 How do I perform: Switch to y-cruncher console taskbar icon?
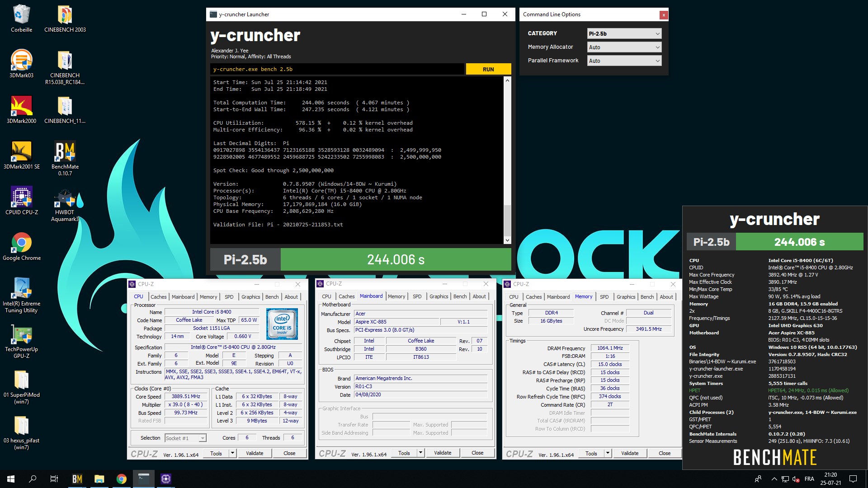pyautogui.click(x=144, y=479)
